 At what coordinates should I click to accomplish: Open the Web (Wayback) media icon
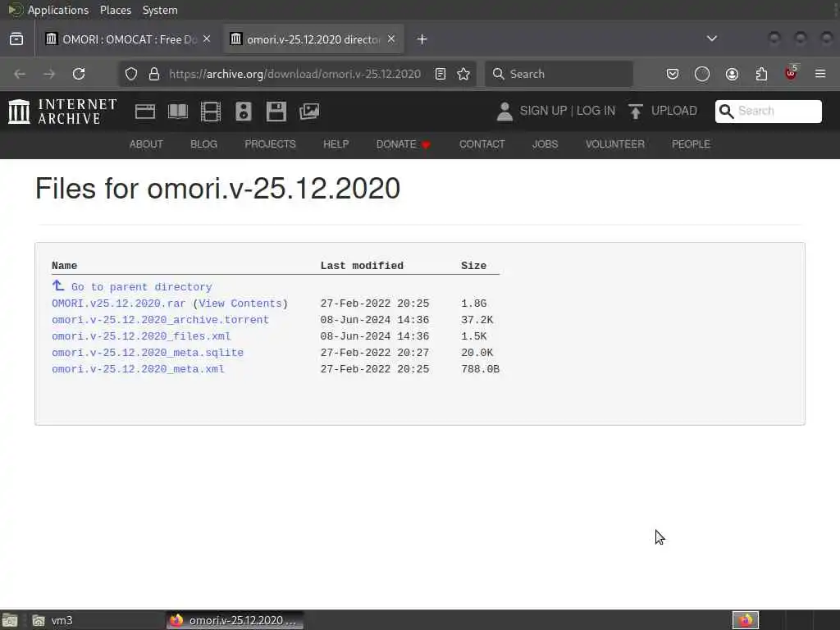145,112
